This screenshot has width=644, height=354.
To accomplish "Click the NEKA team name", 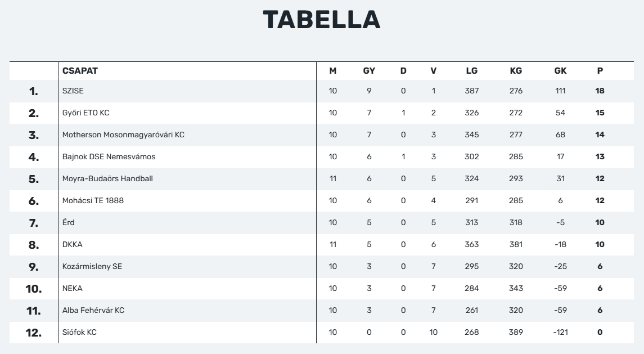I will click(x=73, y=288).
